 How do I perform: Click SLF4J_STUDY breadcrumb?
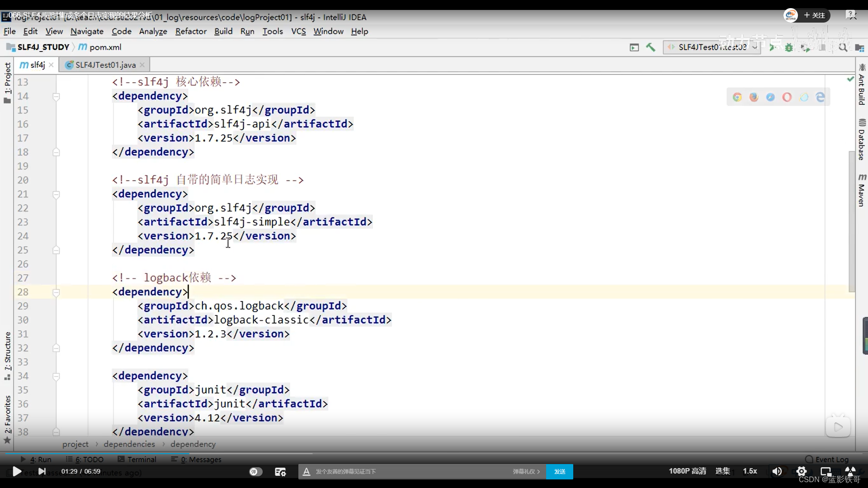[x=38, y=47]
